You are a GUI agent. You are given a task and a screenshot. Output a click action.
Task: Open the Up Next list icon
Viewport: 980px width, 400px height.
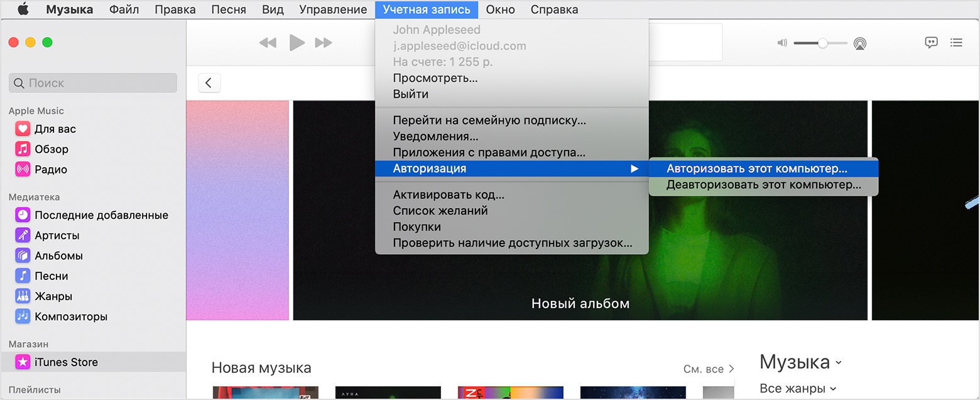[956, 43]
